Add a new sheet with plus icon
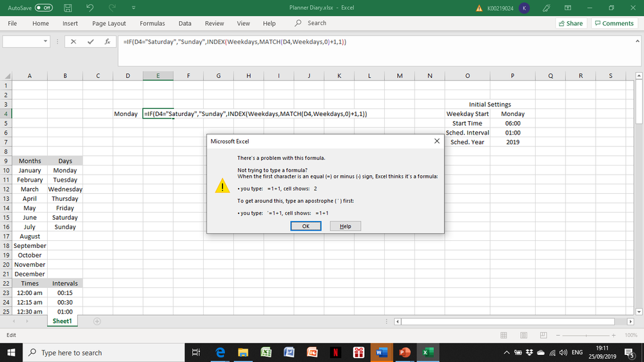This screenshot has height=362, width=644. (97, 321)
